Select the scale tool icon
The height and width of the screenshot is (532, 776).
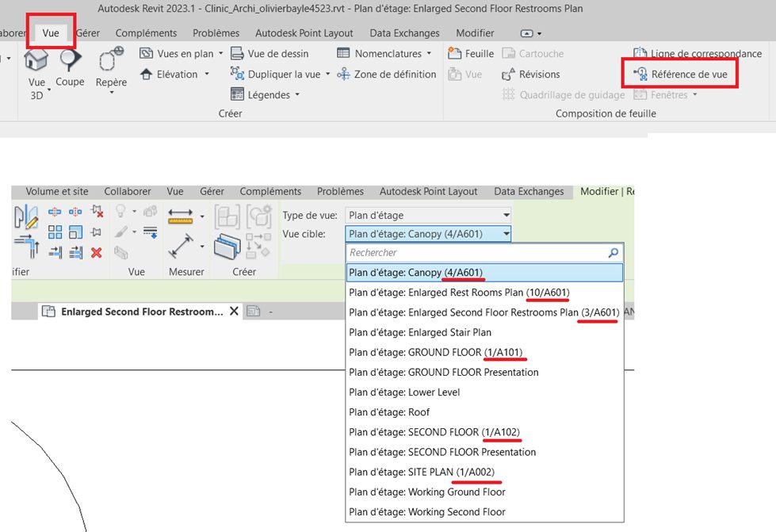click(76, 232)
